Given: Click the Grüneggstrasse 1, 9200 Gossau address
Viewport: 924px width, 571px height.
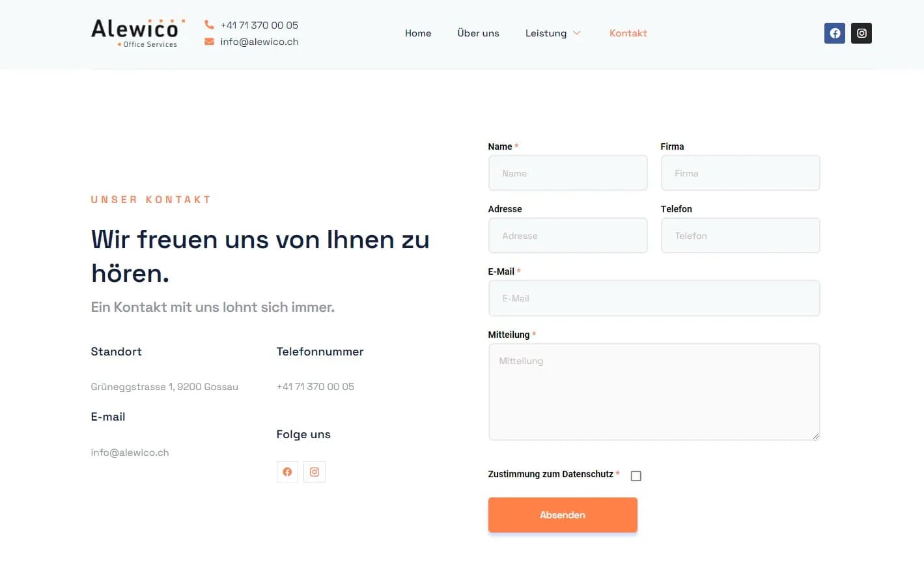Looking at the screenshot, I should [165, 387].
